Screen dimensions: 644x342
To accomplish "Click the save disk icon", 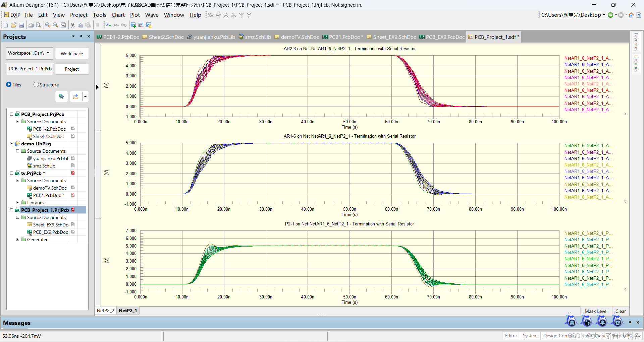I will click(x=21, y=25).
